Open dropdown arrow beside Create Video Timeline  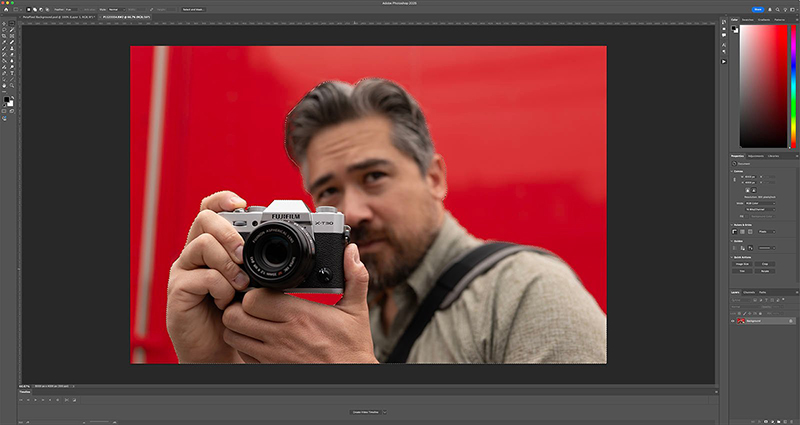coord(386,411)
